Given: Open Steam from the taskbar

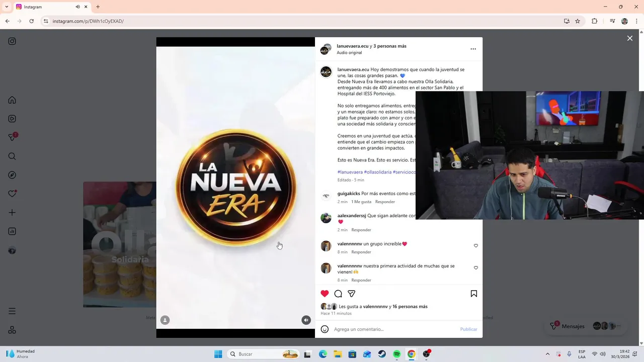Looking at the screenshot, I should click(382, 354).
